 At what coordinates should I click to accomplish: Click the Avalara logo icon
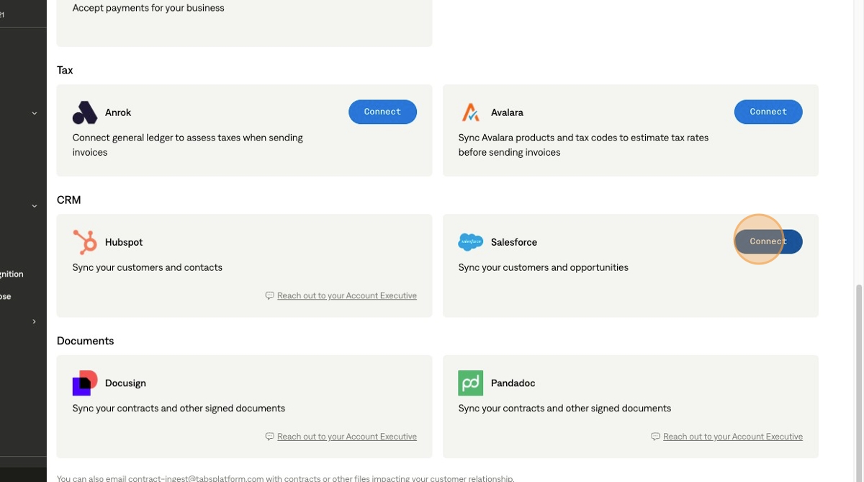click(470, 112)
